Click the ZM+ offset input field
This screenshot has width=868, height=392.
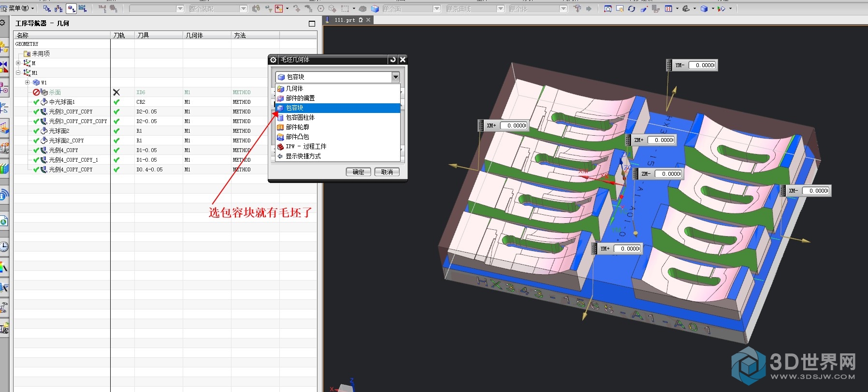[x=662, y=140]
